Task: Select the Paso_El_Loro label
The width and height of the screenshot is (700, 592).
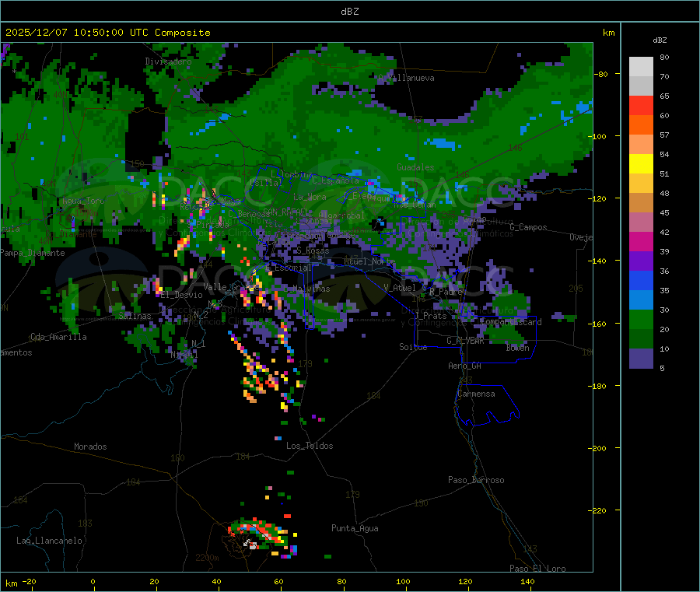Action: [x=538, y=569]
